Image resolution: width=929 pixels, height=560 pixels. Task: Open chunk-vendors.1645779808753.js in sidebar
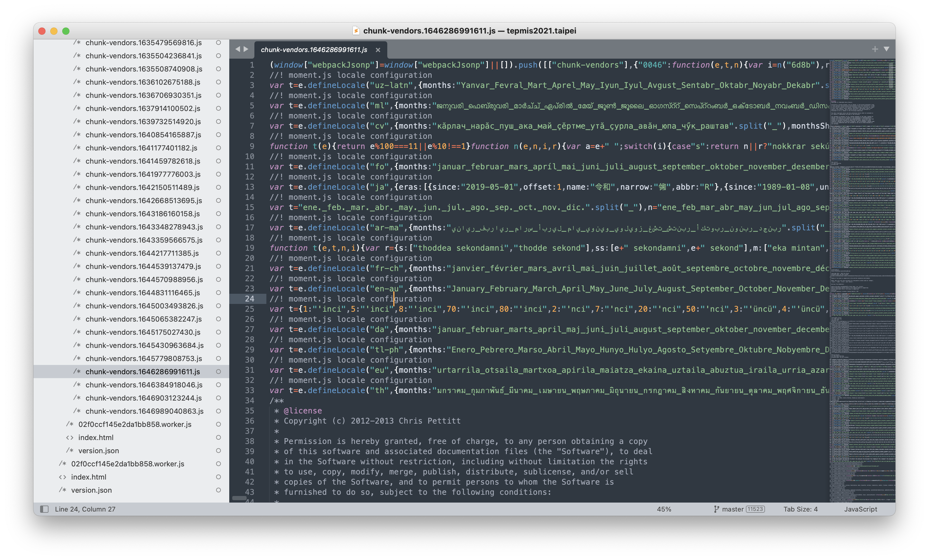(144, 358)
